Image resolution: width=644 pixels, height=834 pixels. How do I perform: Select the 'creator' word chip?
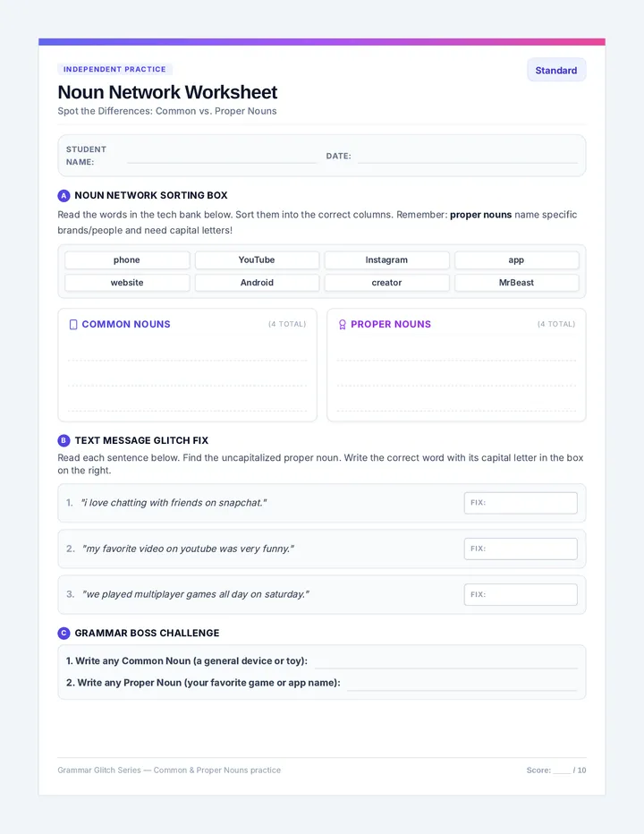(x=386, y=283)
